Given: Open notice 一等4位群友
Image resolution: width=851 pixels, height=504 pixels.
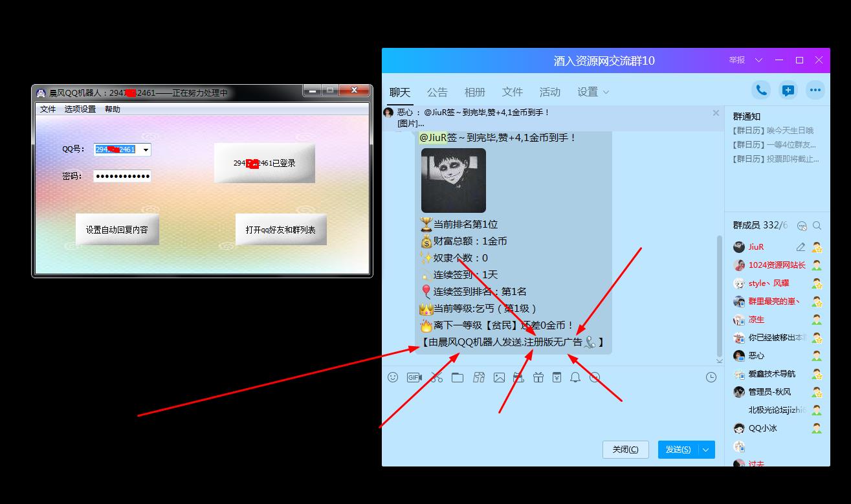Looking at the screenshot, I should pyautogui.click(x=775, y=145).
